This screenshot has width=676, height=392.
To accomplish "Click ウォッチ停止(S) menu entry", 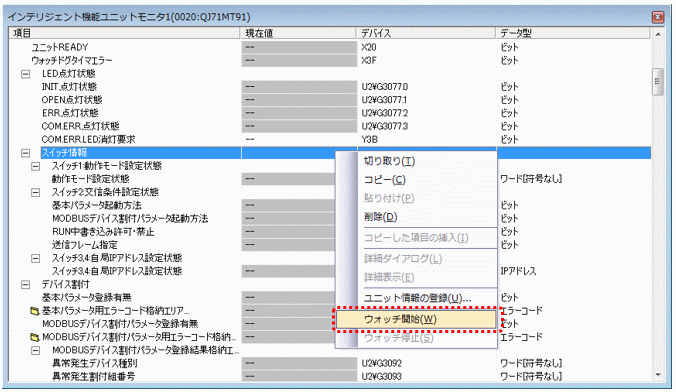I will (x=416, y=338).
